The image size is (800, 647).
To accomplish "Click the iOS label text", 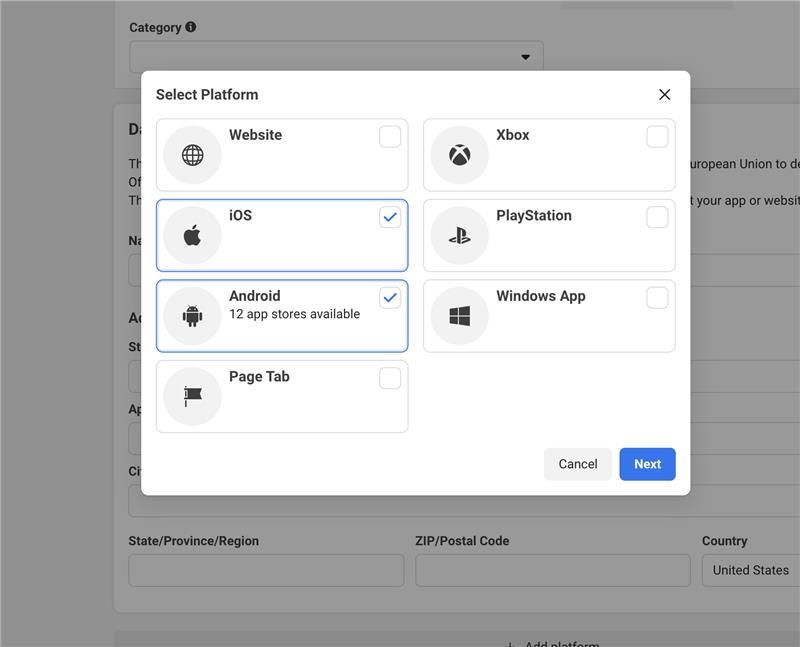I will (x=240, y=215).
